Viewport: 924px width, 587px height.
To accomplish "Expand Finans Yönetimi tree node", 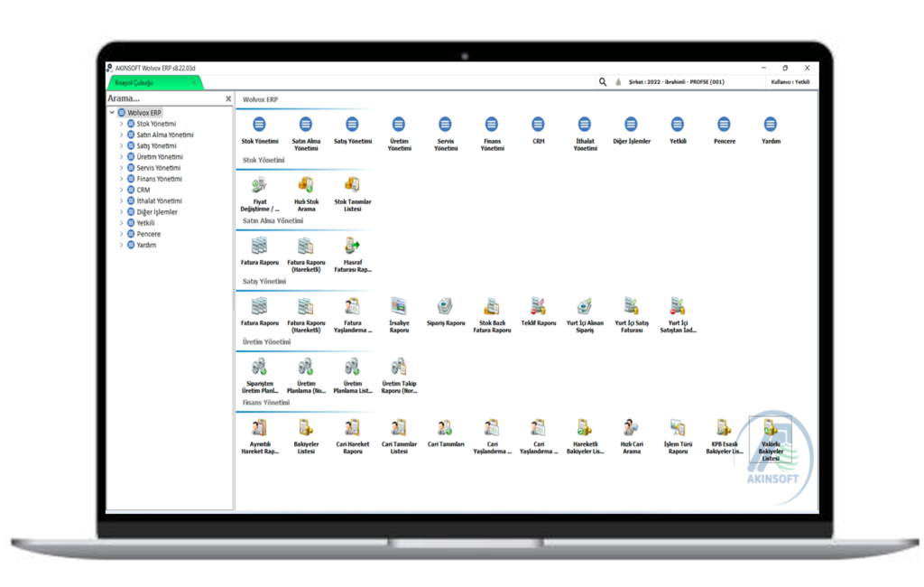I will click(x=121, y=179).
